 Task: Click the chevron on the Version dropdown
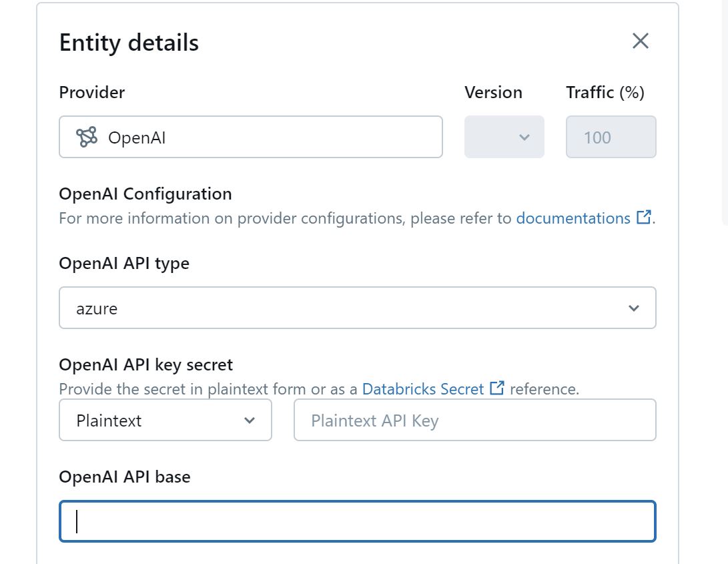pos(524,137)
